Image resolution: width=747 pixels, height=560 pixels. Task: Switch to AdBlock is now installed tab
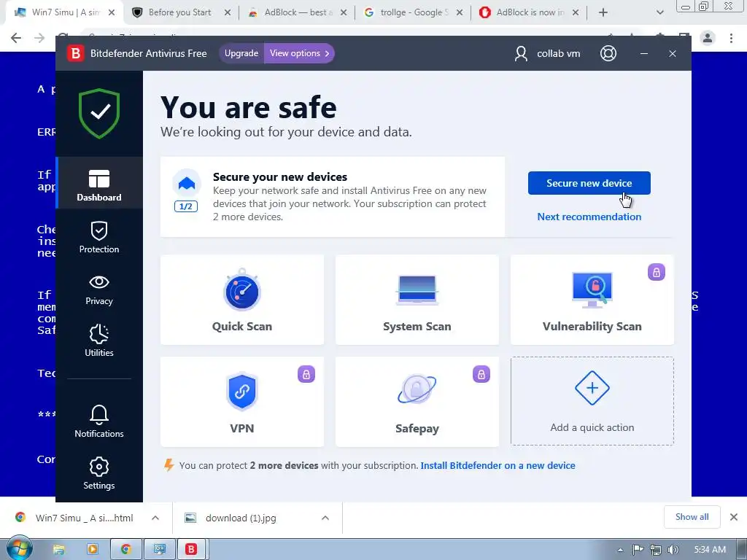[x=529, y=12]
